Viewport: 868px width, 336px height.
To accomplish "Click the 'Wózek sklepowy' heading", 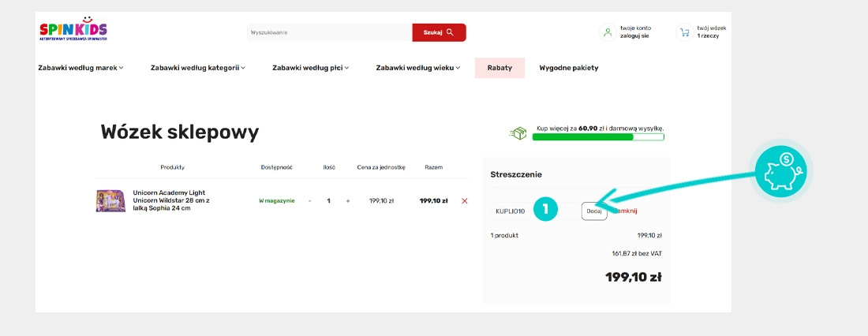I will tap(180, 133).
